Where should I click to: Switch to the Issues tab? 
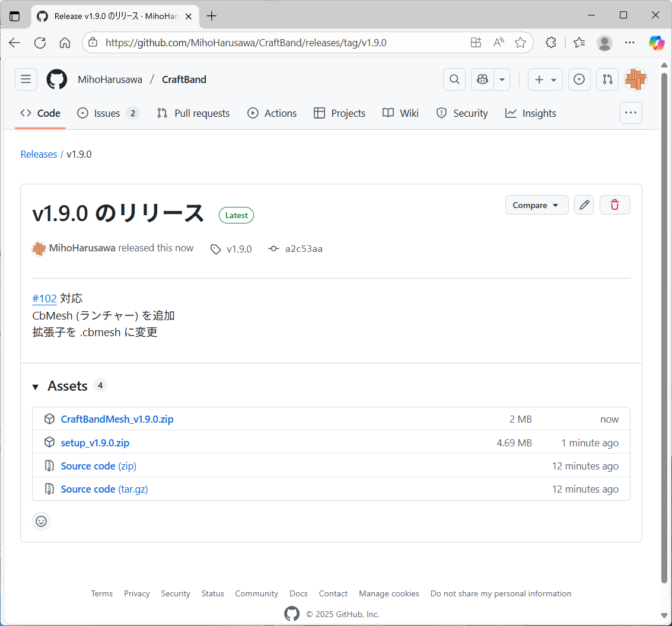tap(107, 113)
